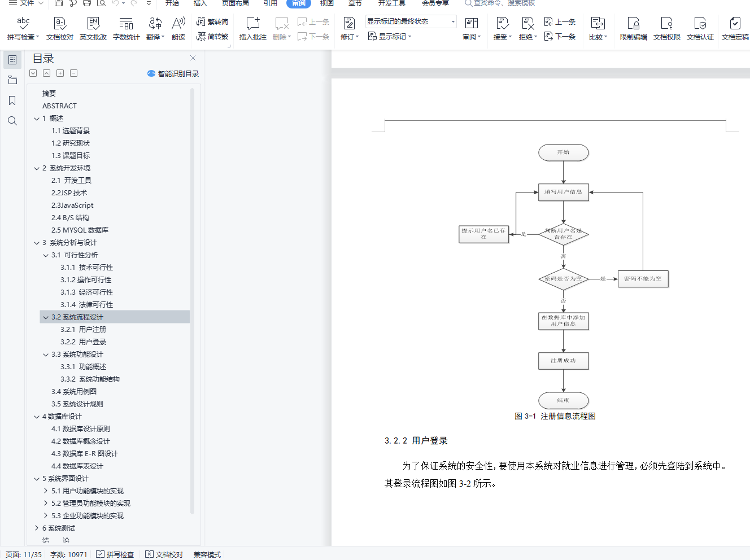Viewport: 750px width, 560px height.
Task: Click the 3.2.2 用户登录 heading in document
Action: click(416, 440)
